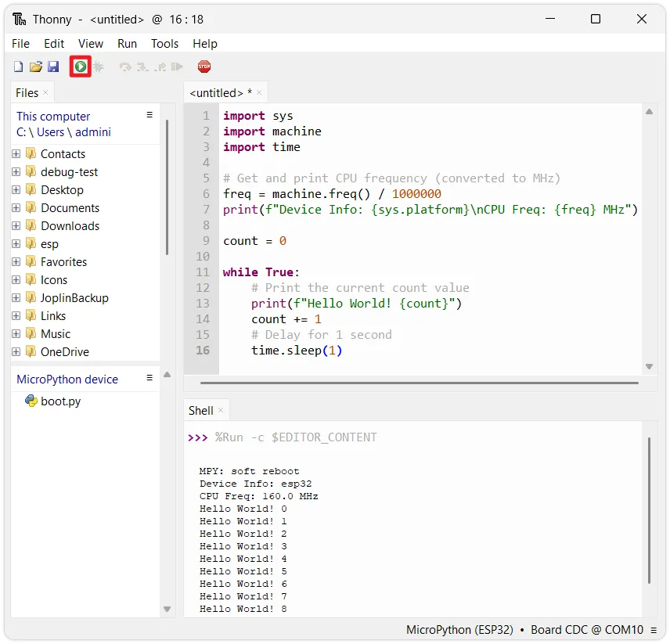Run the current script with green play button
This screenshot has width=670, height=644.
coord(80,67)
